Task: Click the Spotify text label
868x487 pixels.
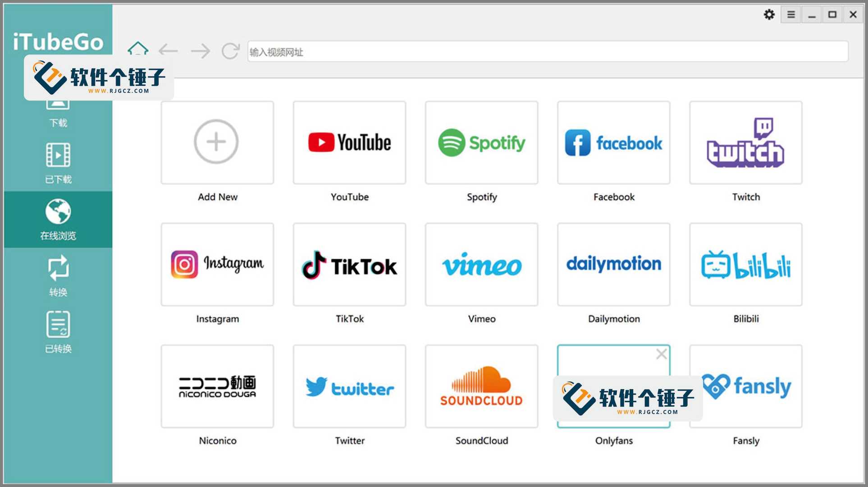Action: 482,198
